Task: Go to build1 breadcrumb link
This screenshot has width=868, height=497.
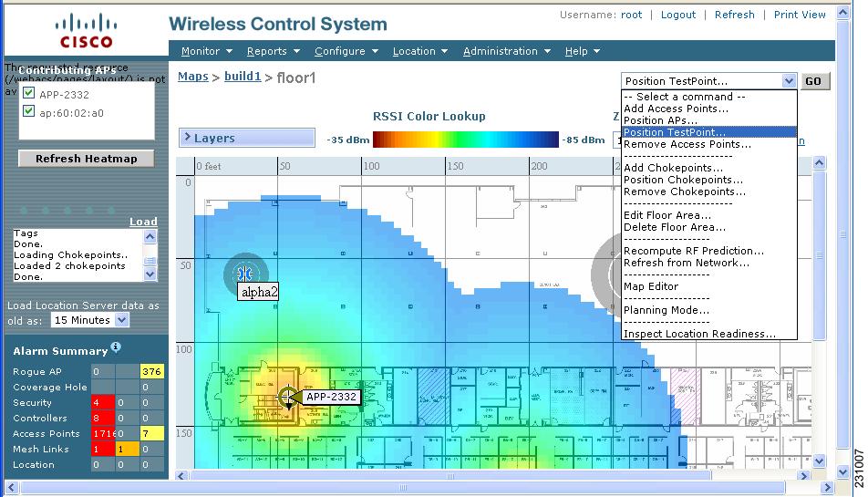Action: (x=243, y=77)
